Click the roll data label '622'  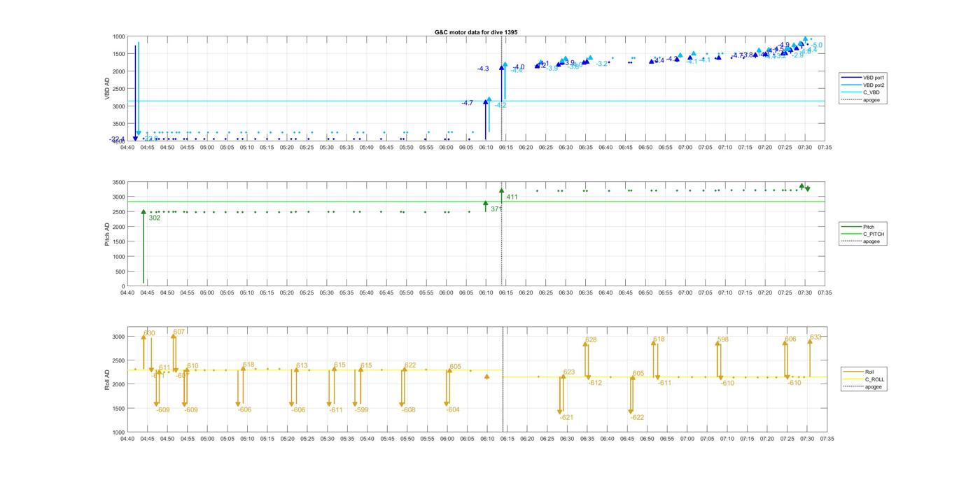tap(410, 366)
